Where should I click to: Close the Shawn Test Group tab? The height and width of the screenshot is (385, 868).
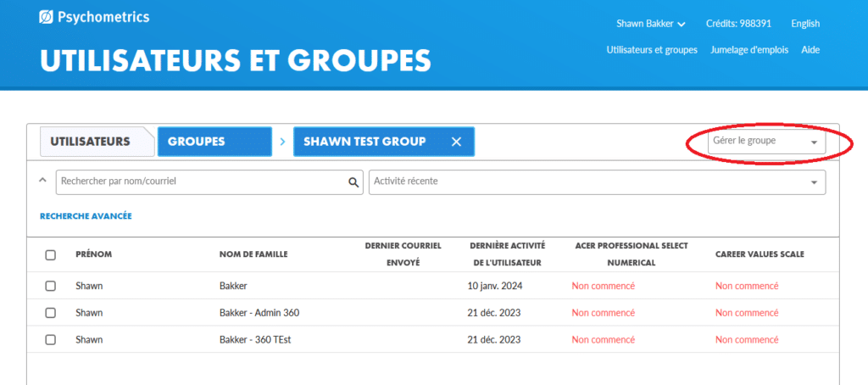(x=456, y=142)
